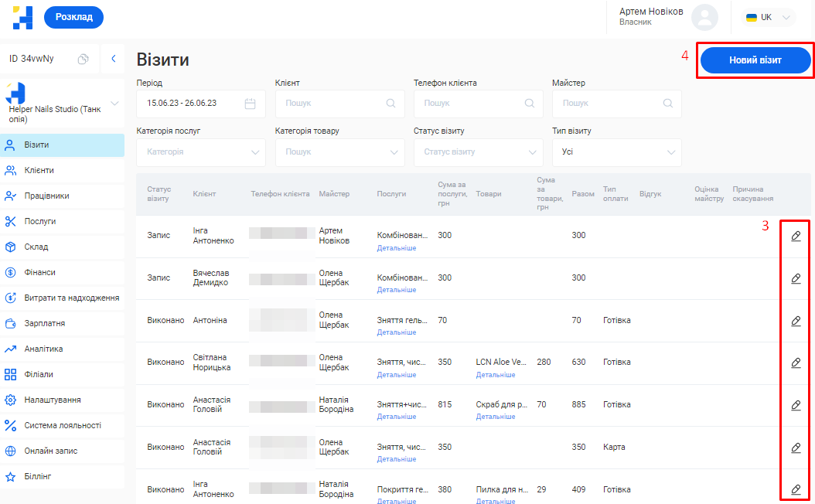Open the calendar icon in the Період field
This screenshot has height=504, width=815.
click(x=250, y=104)
